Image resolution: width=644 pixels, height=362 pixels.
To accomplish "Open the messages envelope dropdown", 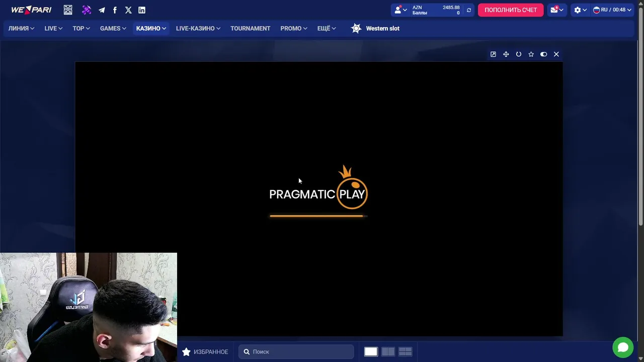I will point(556,10).
